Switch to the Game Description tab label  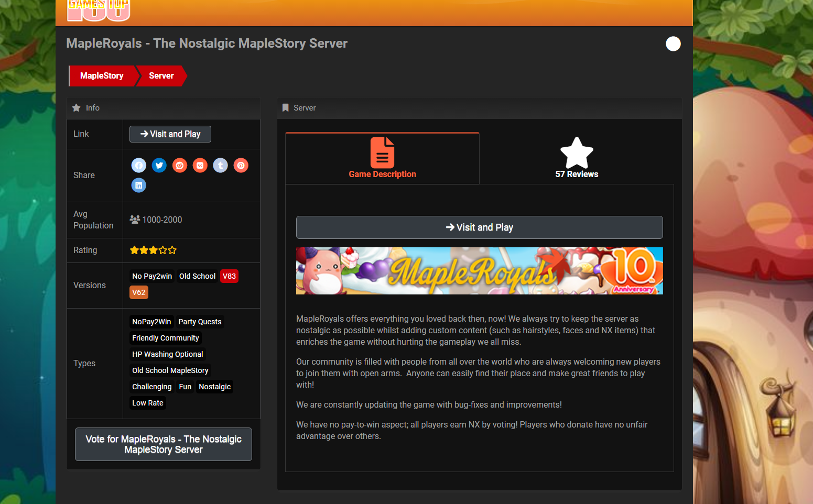tap(382, 174)
